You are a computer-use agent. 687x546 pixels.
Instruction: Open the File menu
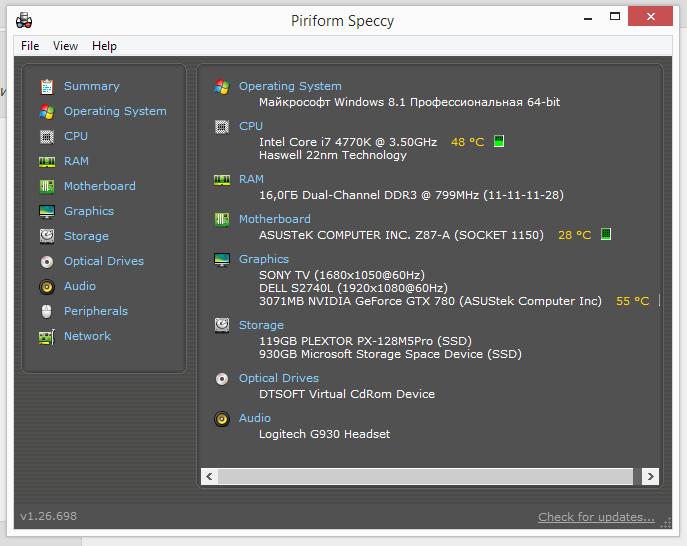(30, 46)
